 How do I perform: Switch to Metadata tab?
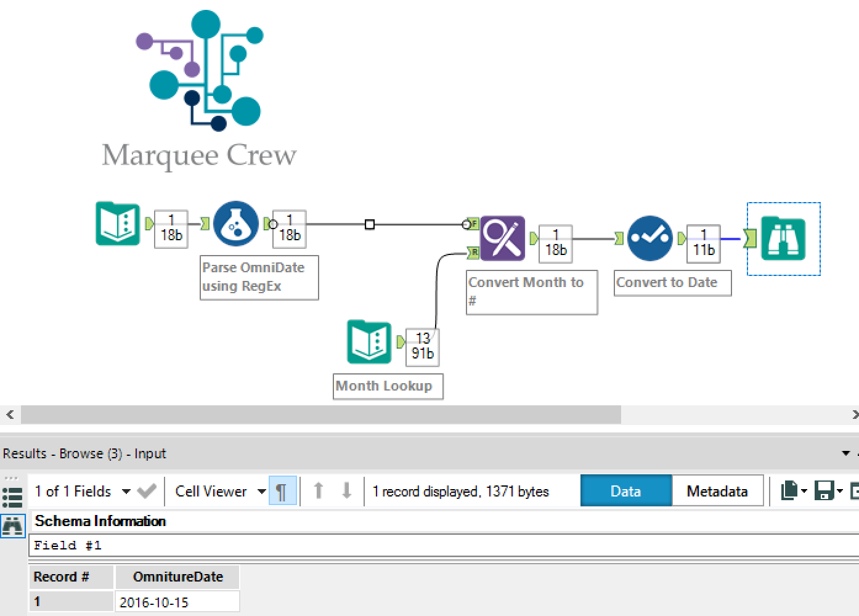point(717,491)
